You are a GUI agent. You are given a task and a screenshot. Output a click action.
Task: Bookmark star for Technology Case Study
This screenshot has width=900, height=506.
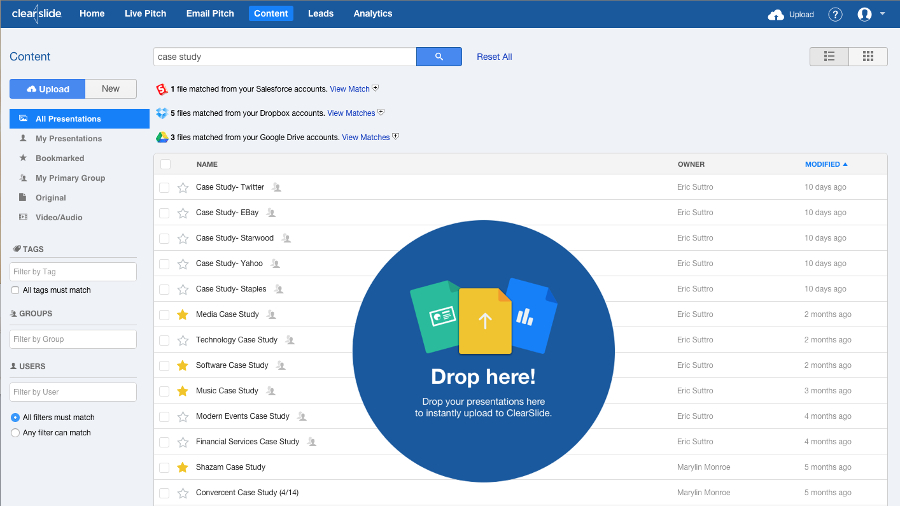pos(183,340)
